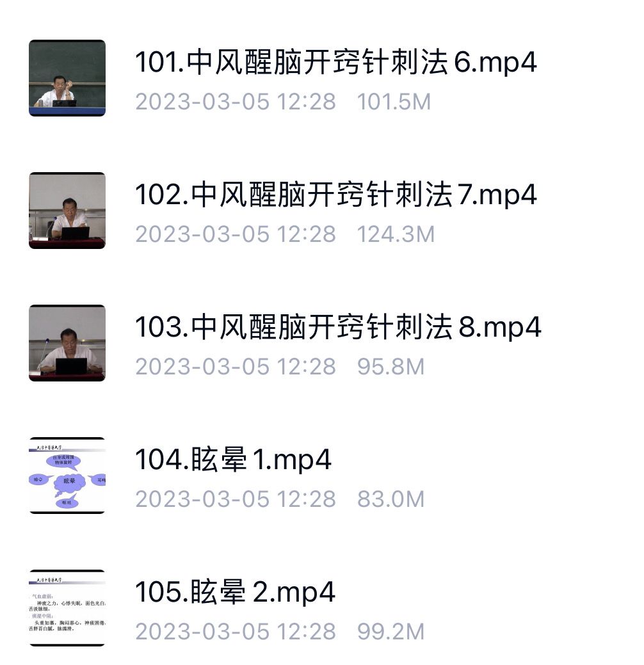Click the date under 104.眩晕 1.mp4

[x=236, y=499]
